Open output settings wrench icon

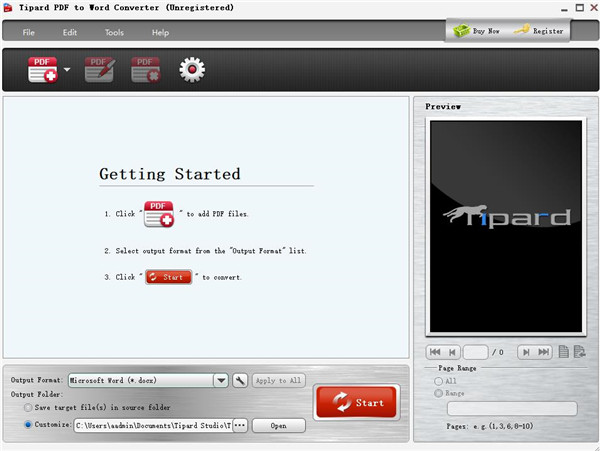pyautogui.click(x=240, y=381)
